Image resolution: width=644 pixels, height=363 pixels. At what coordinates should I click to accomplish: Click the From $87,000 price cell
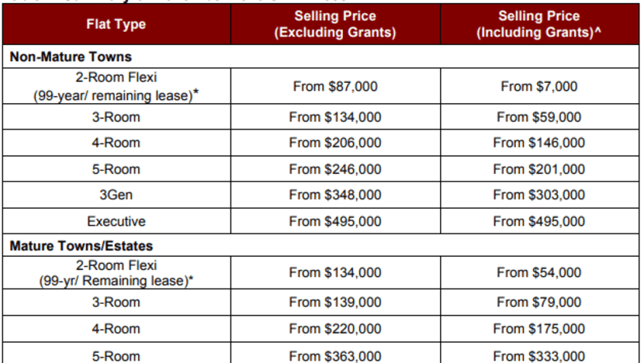335,86
